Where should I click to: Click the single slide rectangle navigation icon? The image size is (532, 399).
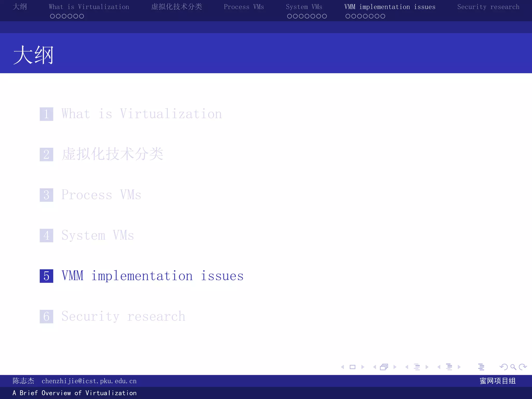click(353, 367)
